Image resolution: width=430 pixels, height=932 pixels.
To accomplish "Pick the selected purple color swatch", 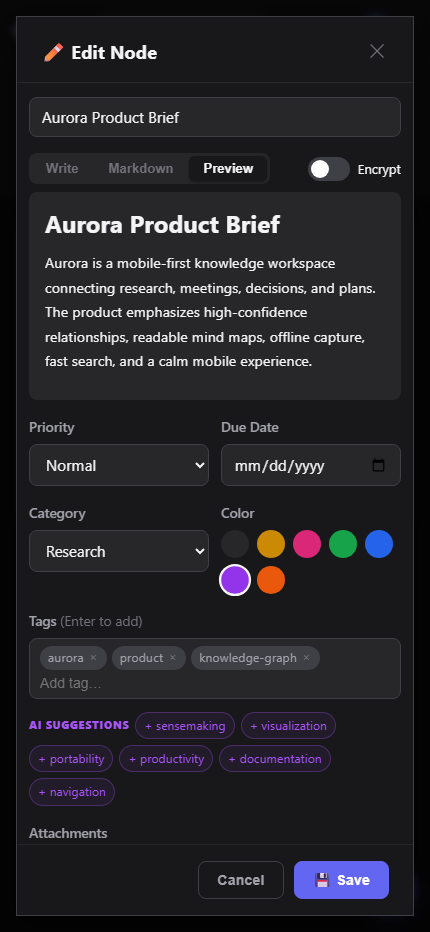I will [235, 580].
